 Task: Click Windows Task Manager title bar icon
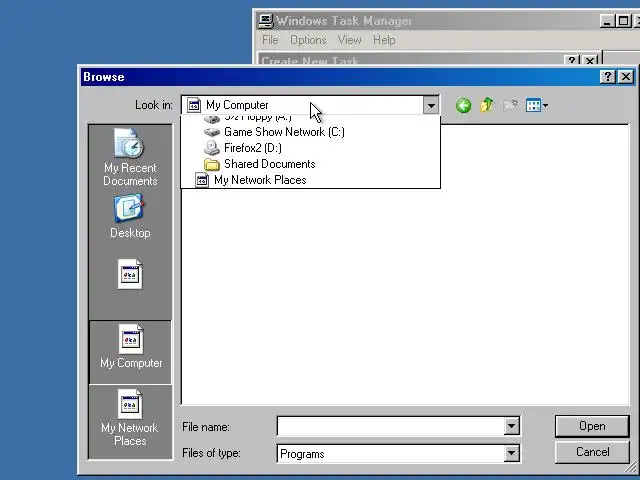pyautogui.click(x=265, y=21)
